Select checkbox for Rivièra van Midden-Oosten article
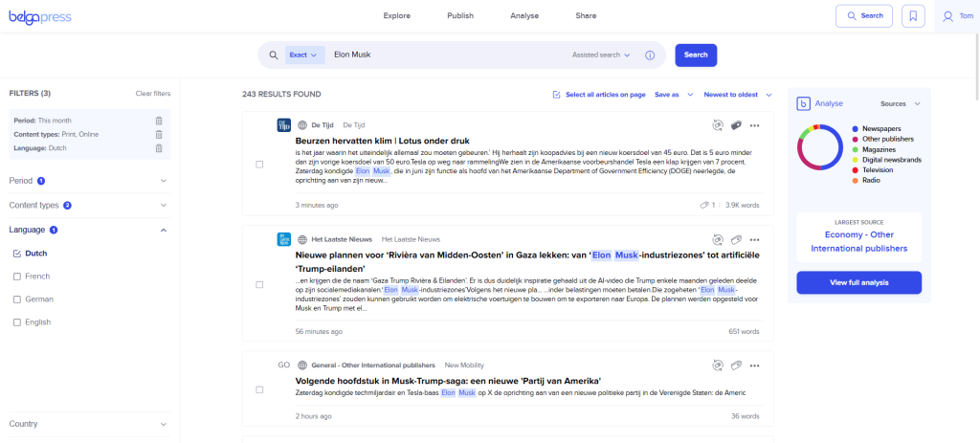Viewport: 980px width, 443px height. [259, 284]
